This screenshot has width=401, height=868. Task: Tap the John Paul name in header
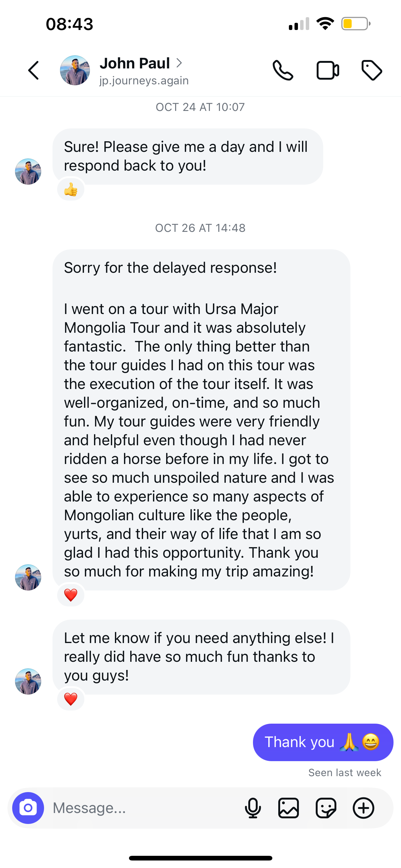pyautogui.click(x=135, y=63)
